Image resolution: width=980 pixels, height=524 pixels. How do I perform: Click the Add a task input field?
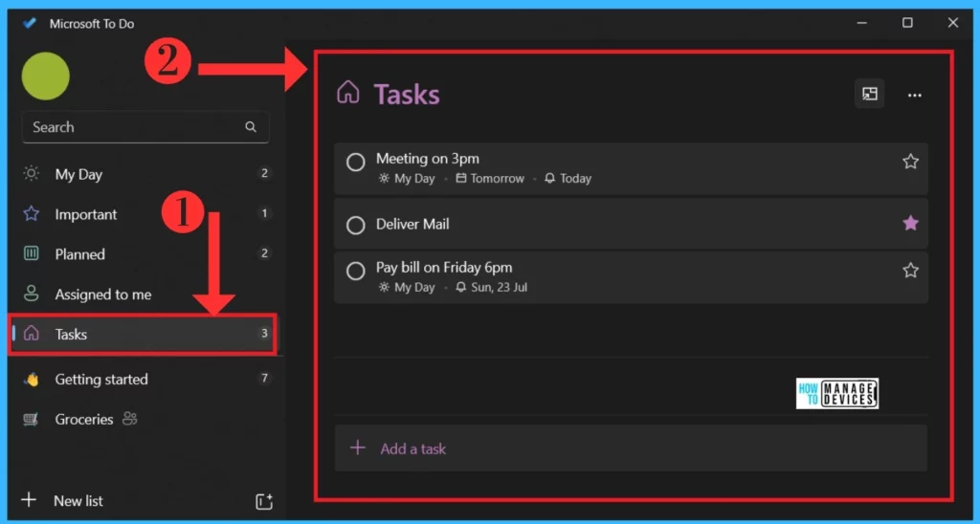pos(631,448)
